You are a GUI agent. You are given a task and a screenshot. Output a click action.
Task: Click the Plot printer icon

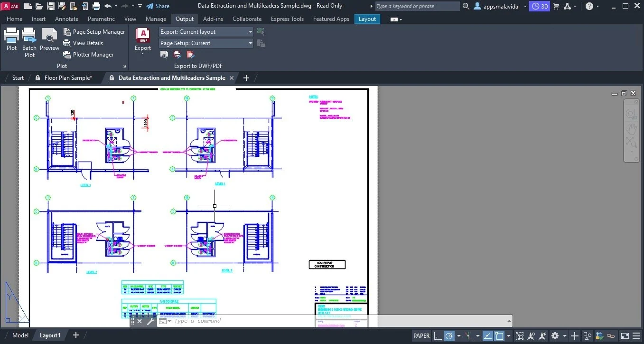click(11, 35)
